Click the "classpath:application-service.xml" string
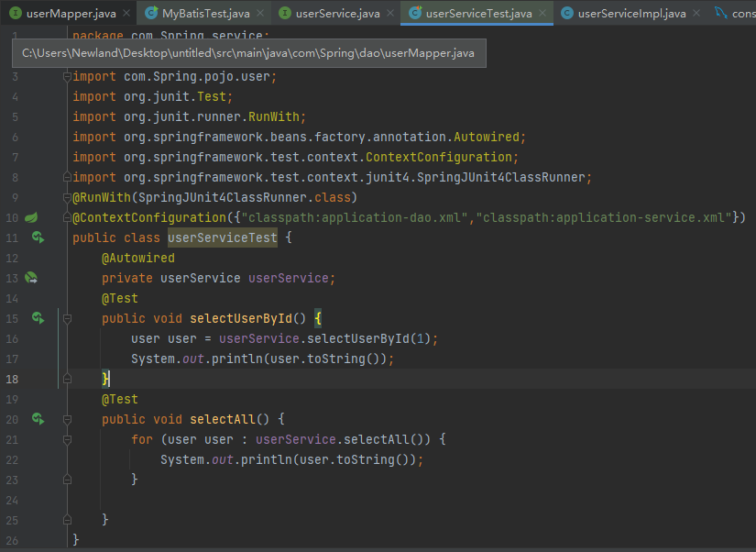Image resolution: width=756 pixels, height=552 pixels. [604, 217]
